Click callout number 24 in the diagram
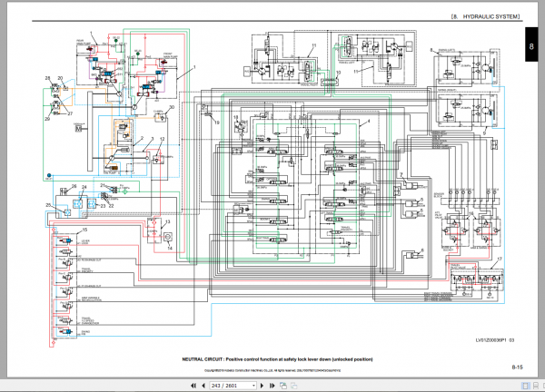The width and height of the screenshot is (545, 392). tap(84, 187)
